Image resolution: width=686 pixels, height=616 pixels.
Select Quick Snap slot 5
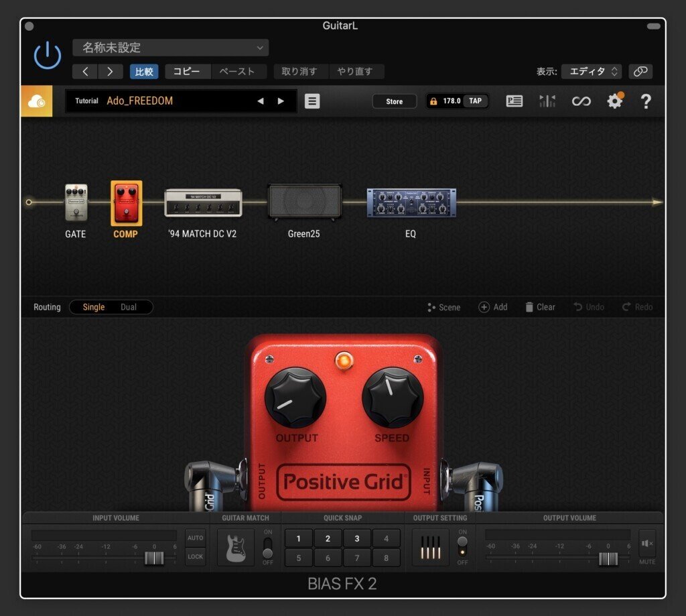pyautogui.click(x=298, y=558)
